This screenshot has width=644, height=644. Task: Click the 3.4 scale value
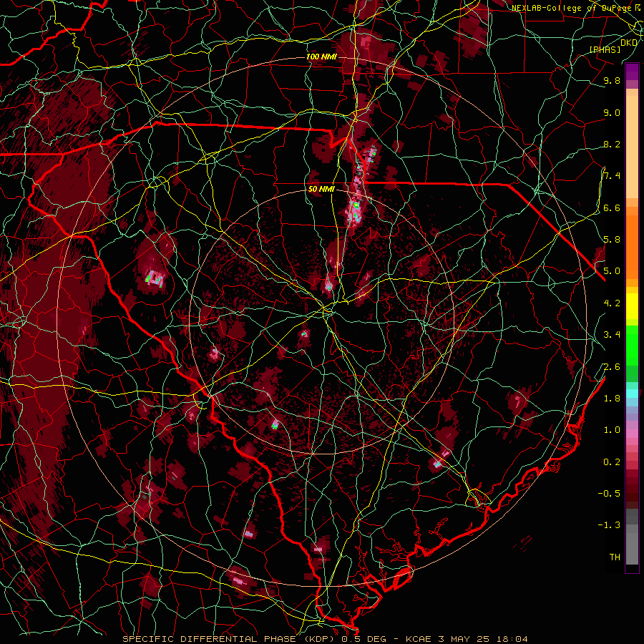coord(612,335)
